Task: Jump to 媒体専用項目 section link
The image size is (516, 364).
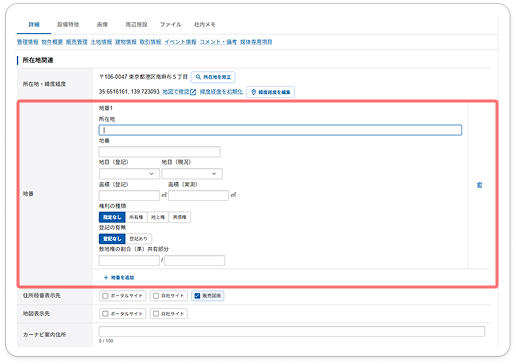Action: click(x=256, y=42)
